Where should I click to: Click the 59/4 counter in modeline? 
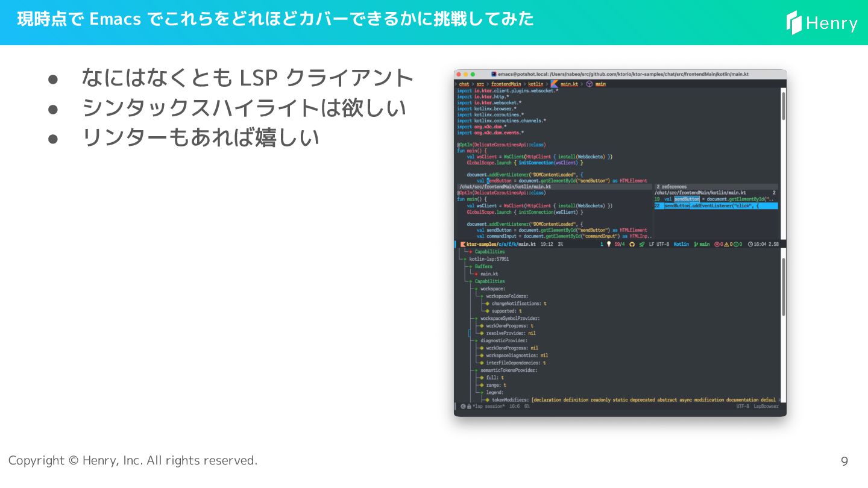pos(619,244)
